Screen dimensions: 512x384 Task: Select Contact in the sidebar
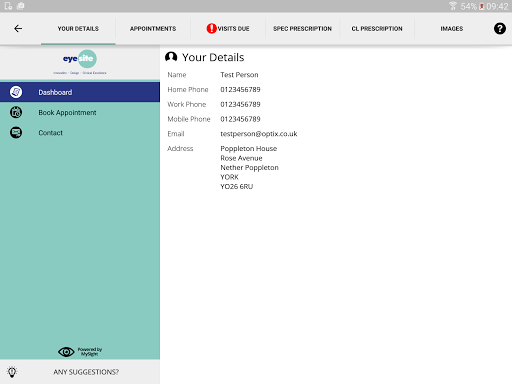(x=80, y=133)
